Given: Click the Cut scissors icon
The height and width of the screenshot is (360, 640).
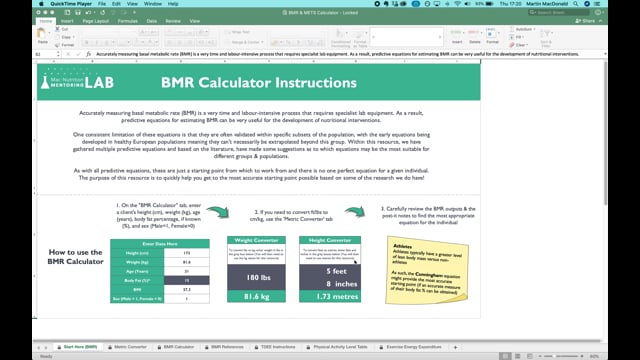Looking at the screenshot, I should [x=57, y=29].
